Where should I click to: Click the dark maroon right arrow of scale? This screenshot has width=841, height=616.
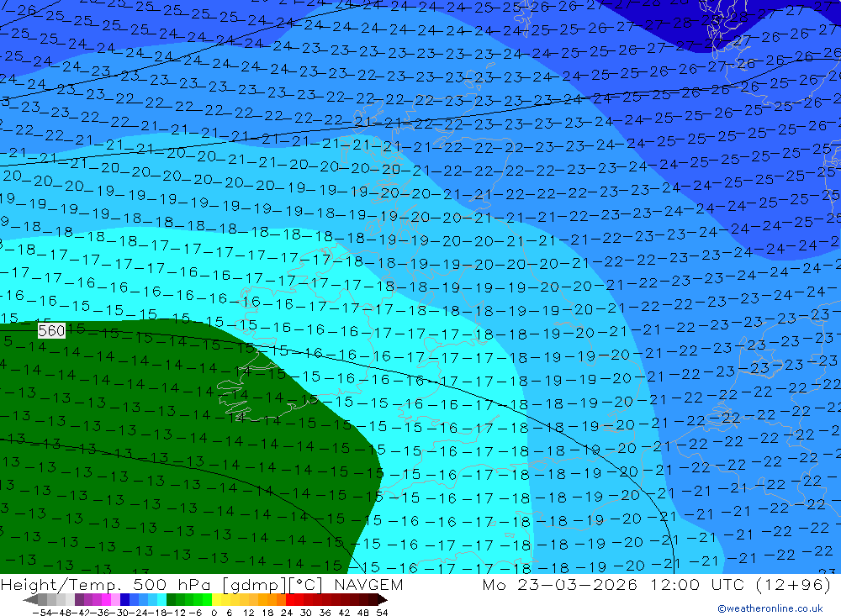click(x=383, y=599)
